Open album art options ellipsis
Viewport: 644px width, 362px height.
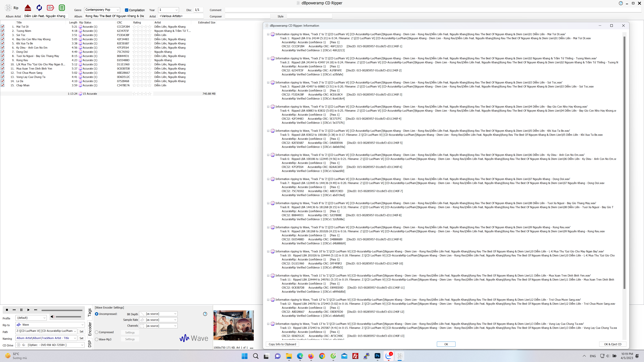click(x=252, y=348)
